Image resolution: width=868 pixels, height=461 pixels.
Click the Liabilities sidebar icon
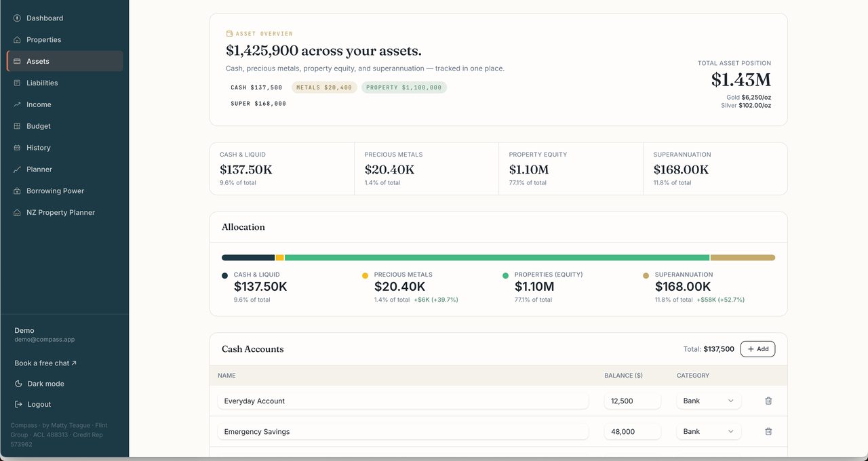click(17, 83)
